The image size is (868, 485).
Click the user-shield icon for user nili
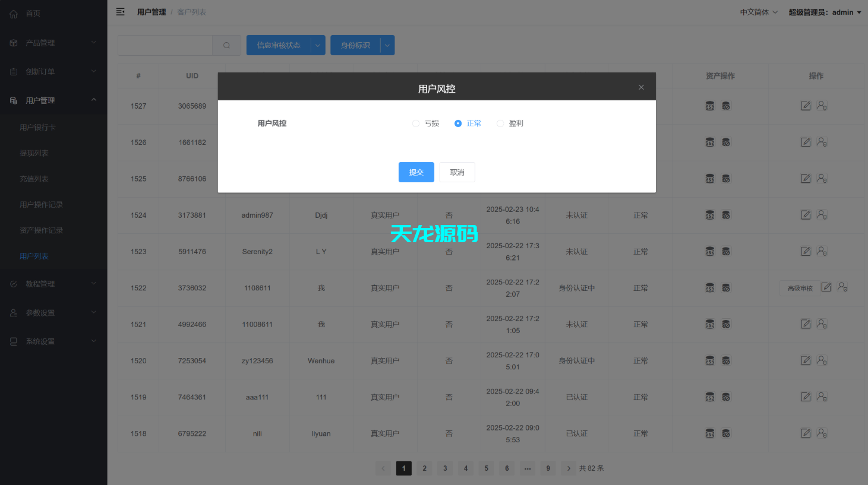822,433
